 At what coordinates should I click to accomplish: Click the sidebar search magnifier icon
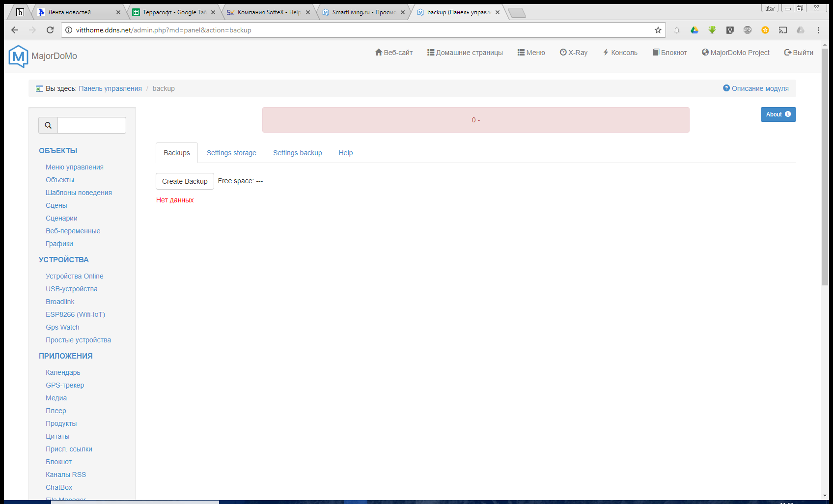(x=48, y=125)
